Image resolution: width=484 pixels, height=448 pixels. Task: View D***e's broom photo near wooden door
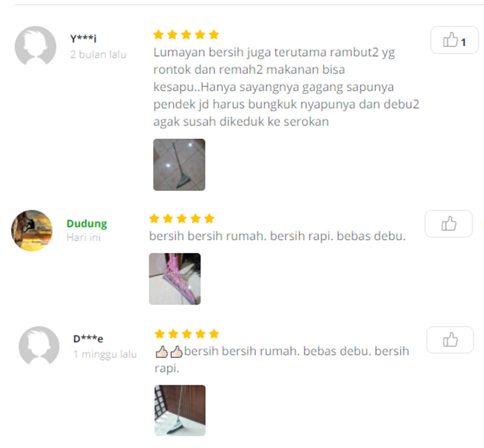click(x=180, y=410)
